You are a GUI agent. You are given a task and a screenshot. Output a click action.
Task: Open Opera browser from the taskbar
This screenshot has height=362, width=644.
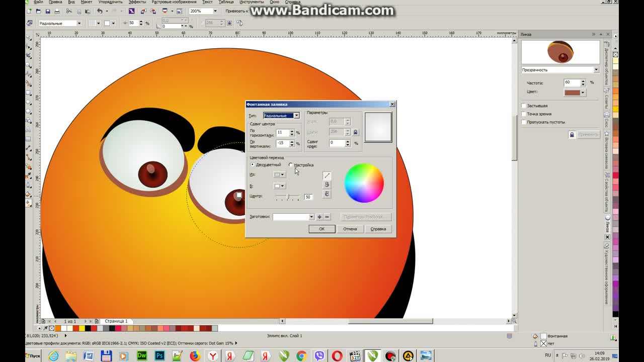pos(337,356)
